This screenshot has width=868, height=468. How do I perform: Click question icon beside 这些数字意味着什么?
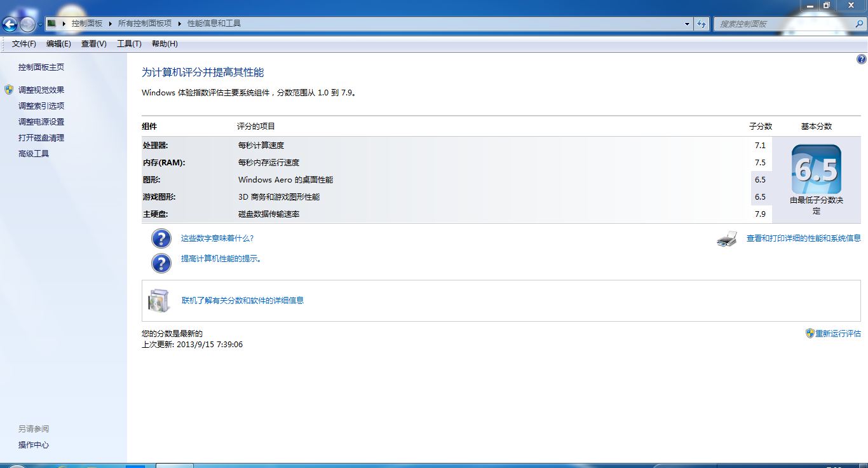pyautogui.click(x=161, y=238)
